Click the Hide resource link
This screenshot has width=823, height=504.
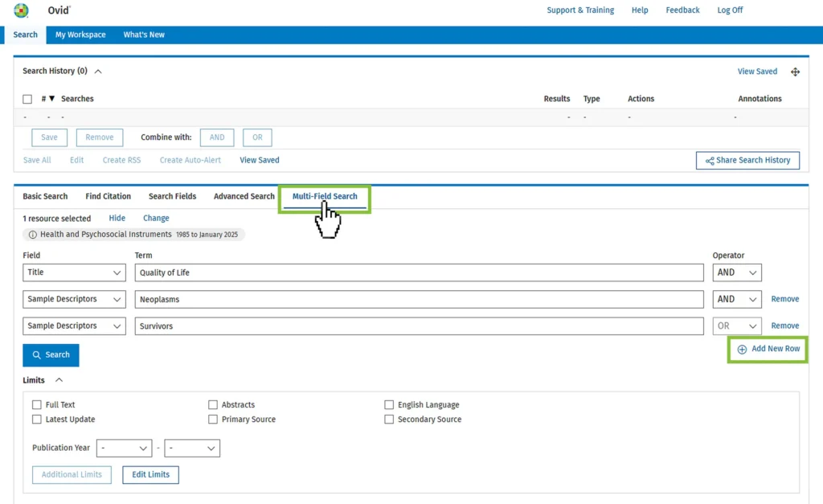117,218
